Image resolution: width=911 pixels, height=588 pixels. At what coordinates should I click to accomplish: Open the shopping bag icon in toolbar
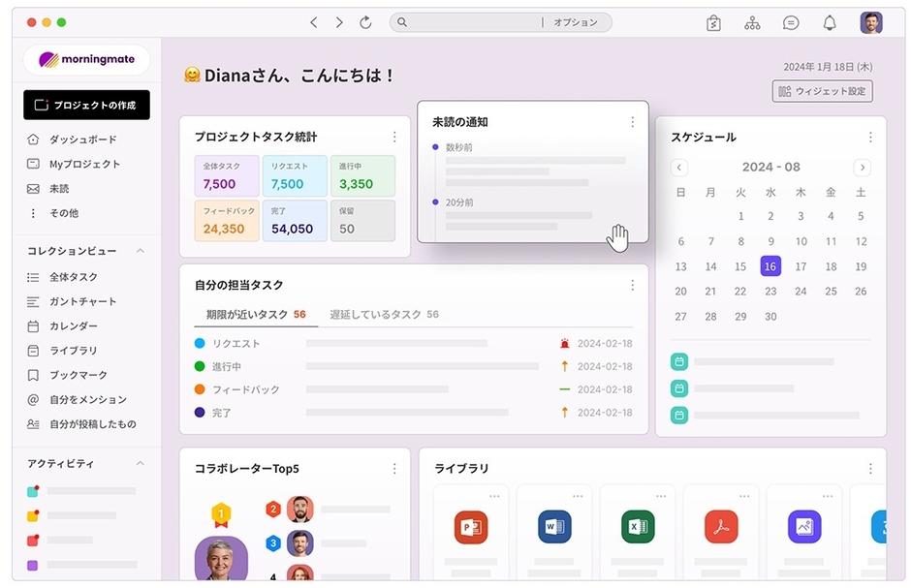click(713, 21)
